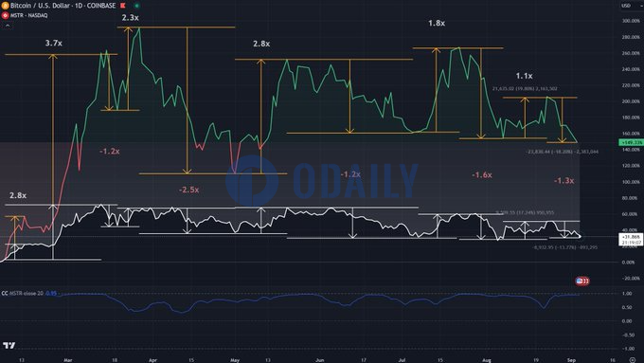Open the US economic events flag marker
The image size is (644, 363).
582,281
